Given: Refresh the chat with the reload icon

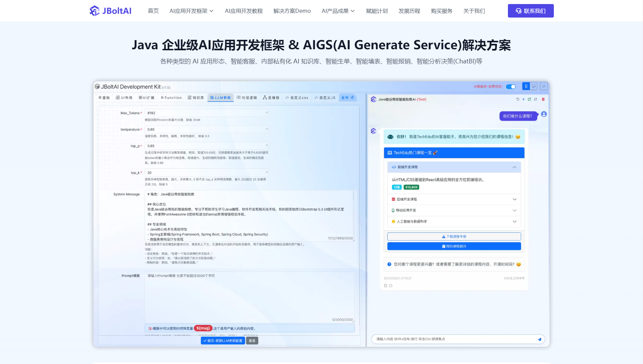Looking at the screenshot, I should click(x=535, y=99).
